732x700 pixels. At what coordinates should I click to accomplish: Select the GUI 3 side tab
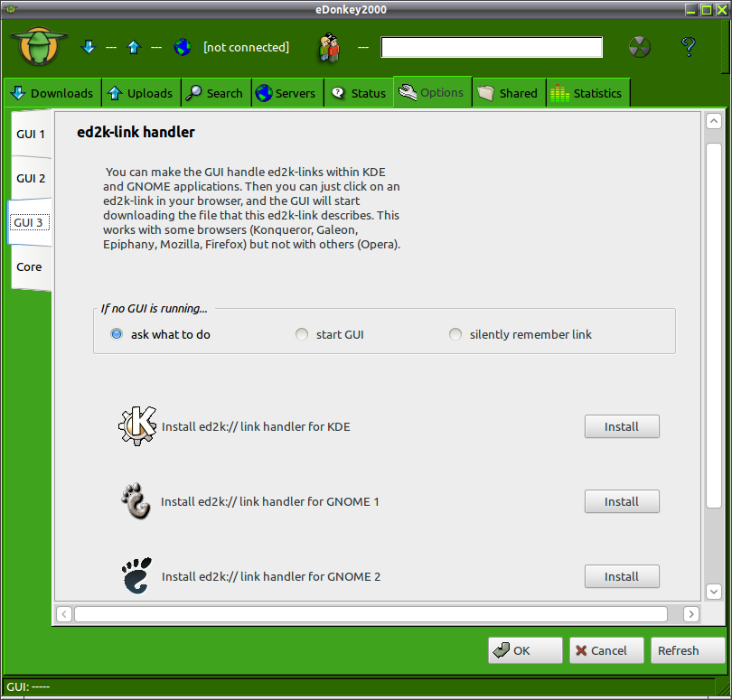29,222
